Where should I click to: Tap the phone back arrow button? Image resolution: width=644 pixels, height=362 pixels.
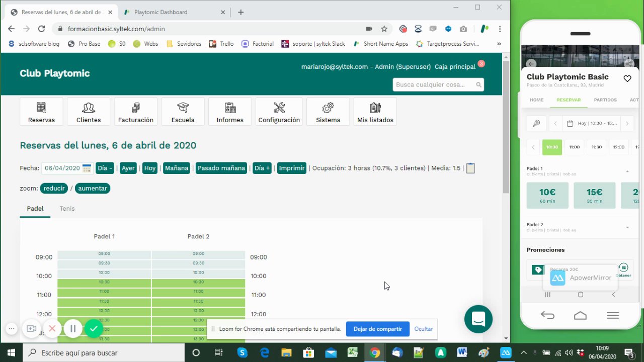coord(547,316)
